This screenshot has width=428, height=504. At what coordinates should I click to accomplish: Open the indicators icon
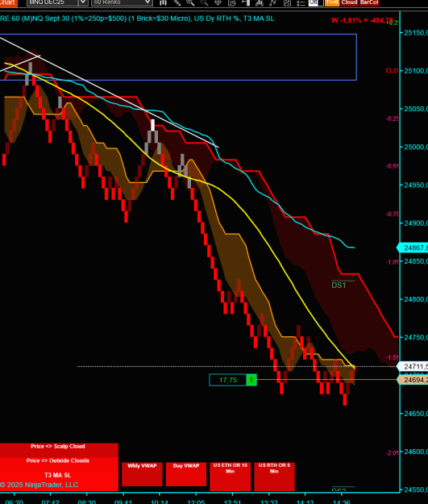pyautogui.click(x=260, y=2)
